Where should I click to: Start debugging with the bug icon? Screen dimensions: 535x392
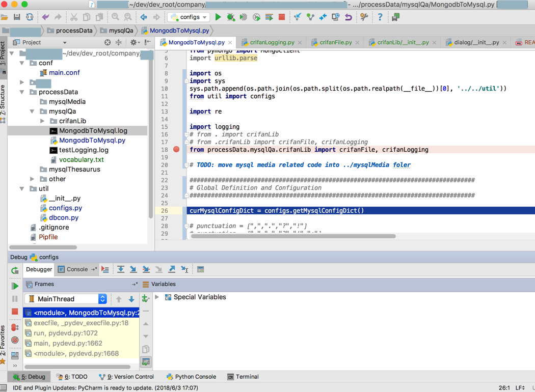[230, 17]
